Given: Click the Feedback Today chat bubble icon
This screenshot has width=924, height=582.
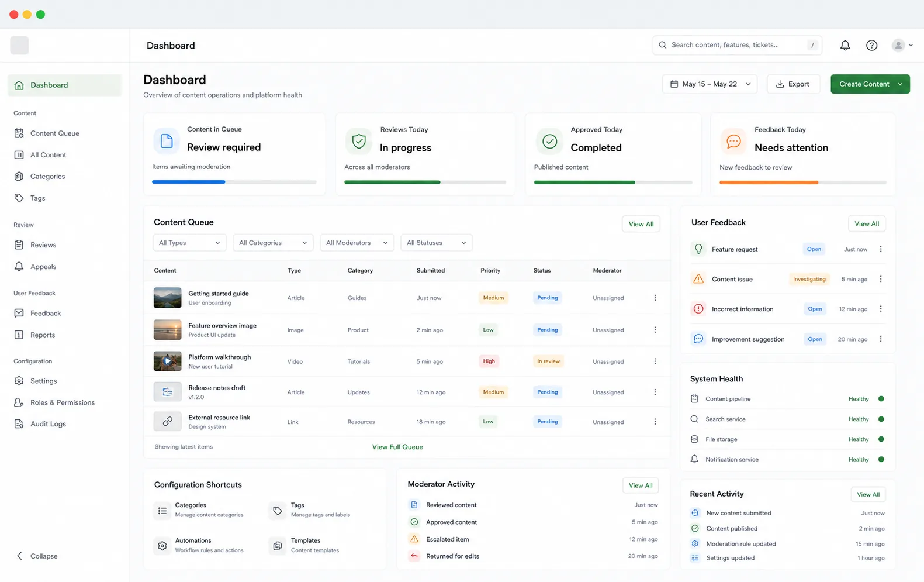Looking at the screenshot, I should click(733, 141).
